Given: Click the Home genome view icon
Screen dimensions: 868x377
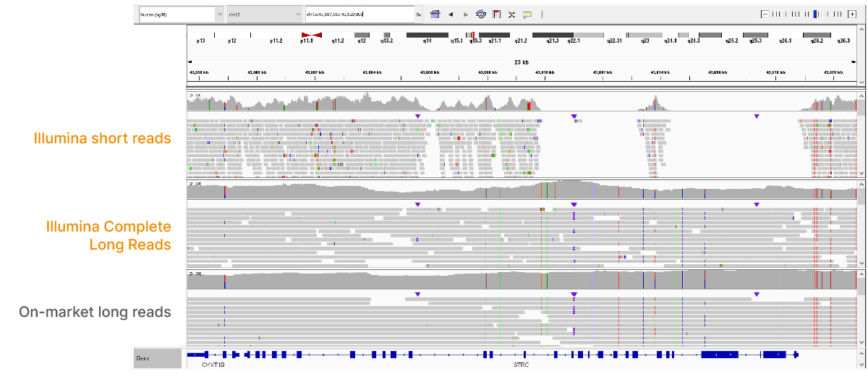Looking at the screenshot, I should click(435, 14).
